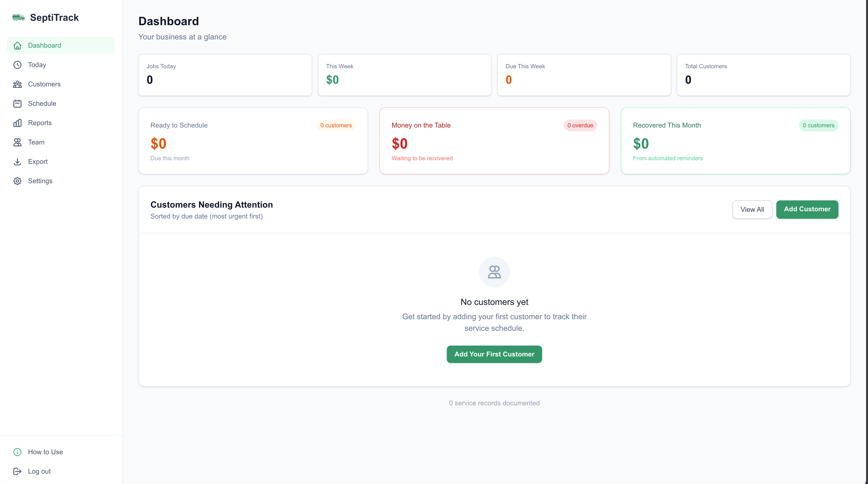Image resolution: width=868 pixels, height=484 pixels.
Task: Click the Schedule calendar icon
Action: tap(17, 104)
